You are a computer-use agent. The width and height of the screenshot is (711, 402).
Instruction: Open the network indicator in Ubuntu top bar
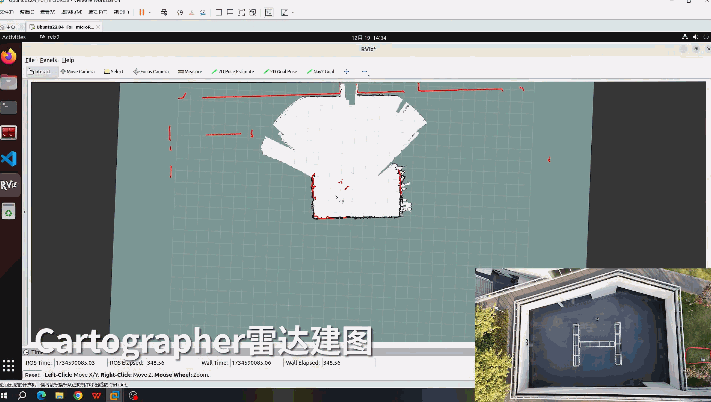685,37
